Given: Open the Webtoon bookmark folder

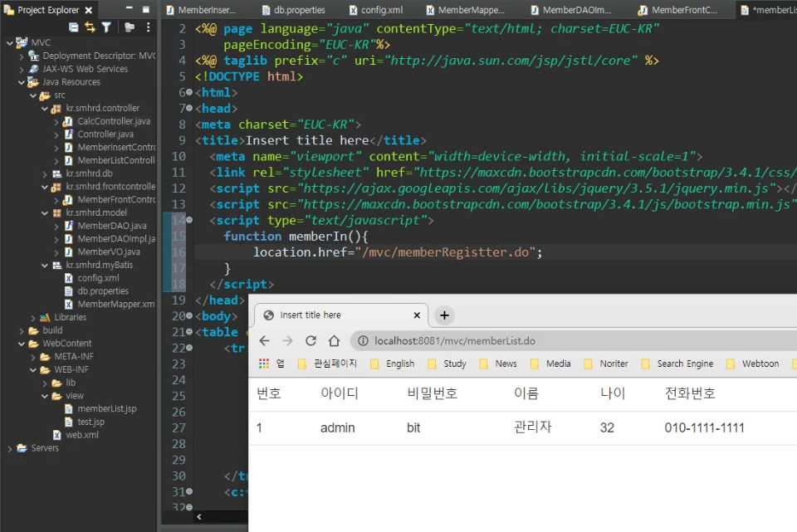Looking at the screenshot, I should click(753, 364).
